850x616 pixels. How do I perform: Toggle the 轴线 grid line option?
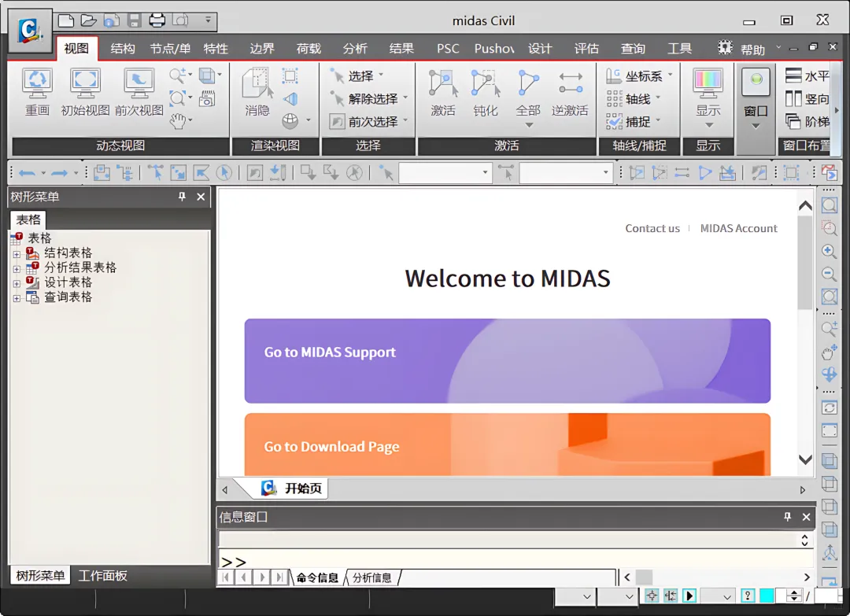pyautogui.click(x=633, y=98)
